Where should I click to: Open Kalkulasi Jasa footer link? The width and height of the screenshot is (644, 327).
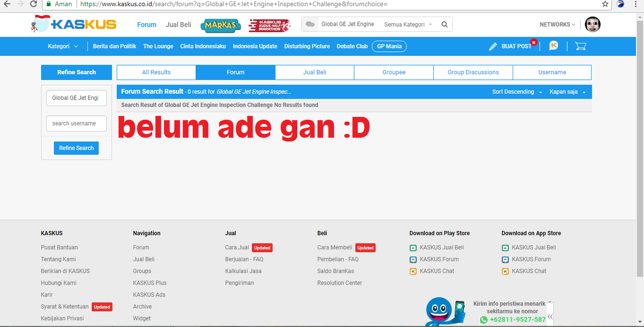click(244, 271)
